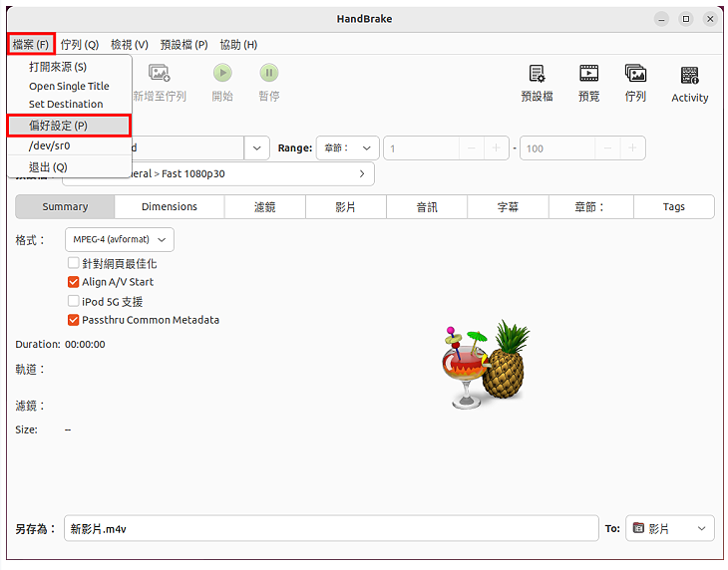Click the Add to Queue image icon
Image resolution: width=728 pixels, height=570 pixels.
point(160,73)
